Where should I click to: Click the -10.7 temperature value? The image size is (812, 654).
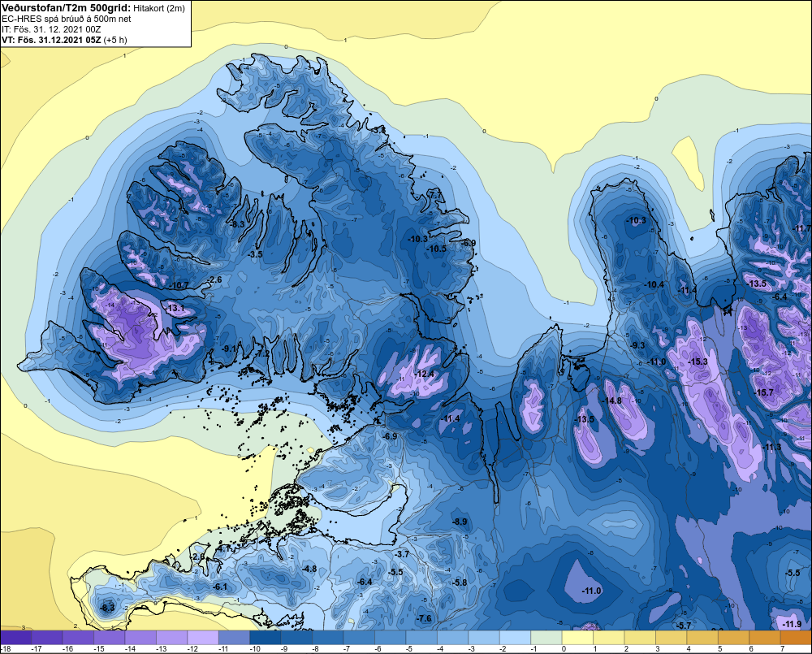pyautogui.click(x=179, y=285)
